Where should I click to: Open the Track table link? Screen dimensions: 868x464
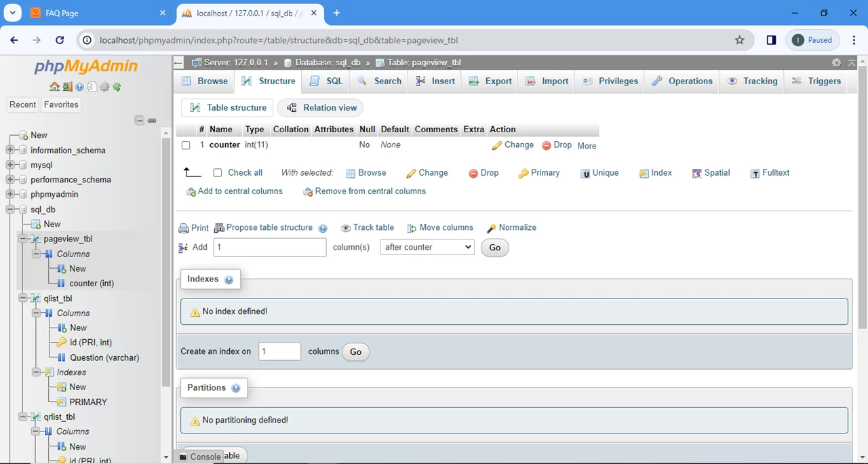[367, 228]
